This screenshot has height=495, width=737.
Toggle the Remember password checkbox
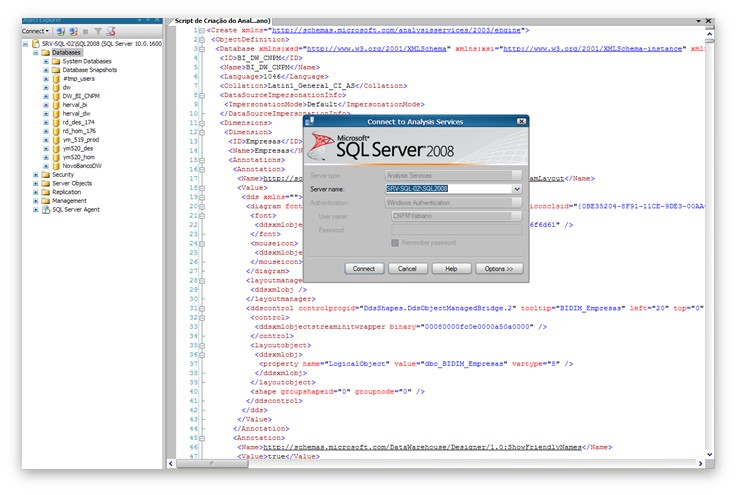(395, 243)
